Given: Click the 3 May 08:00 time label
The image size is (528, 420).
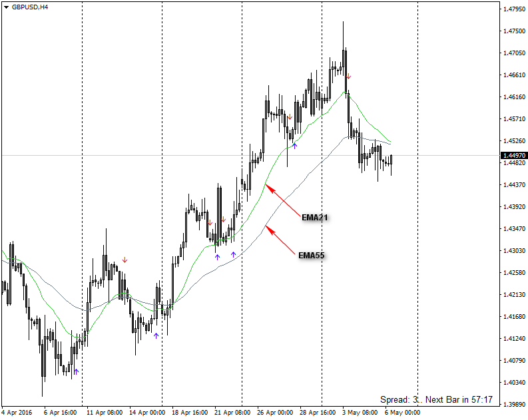Looking at the screenshot, I should click(360, 413).
